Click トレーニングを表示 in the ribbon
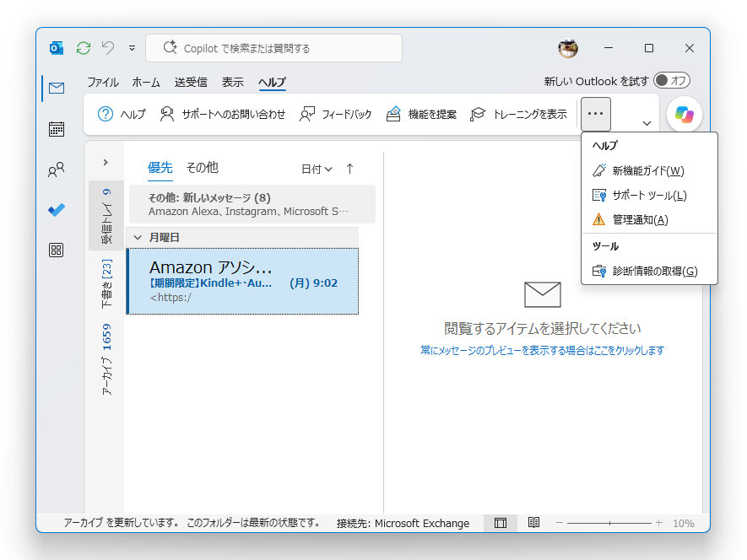 (519, 115)
